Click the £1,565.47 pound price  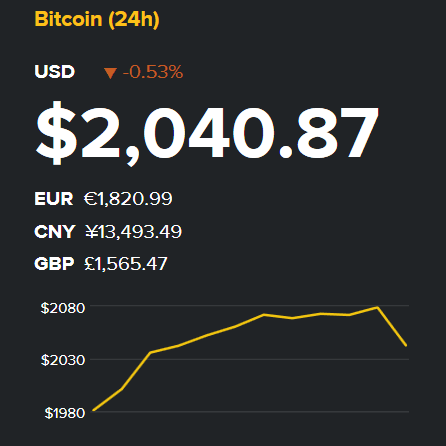tap(126, 264)
